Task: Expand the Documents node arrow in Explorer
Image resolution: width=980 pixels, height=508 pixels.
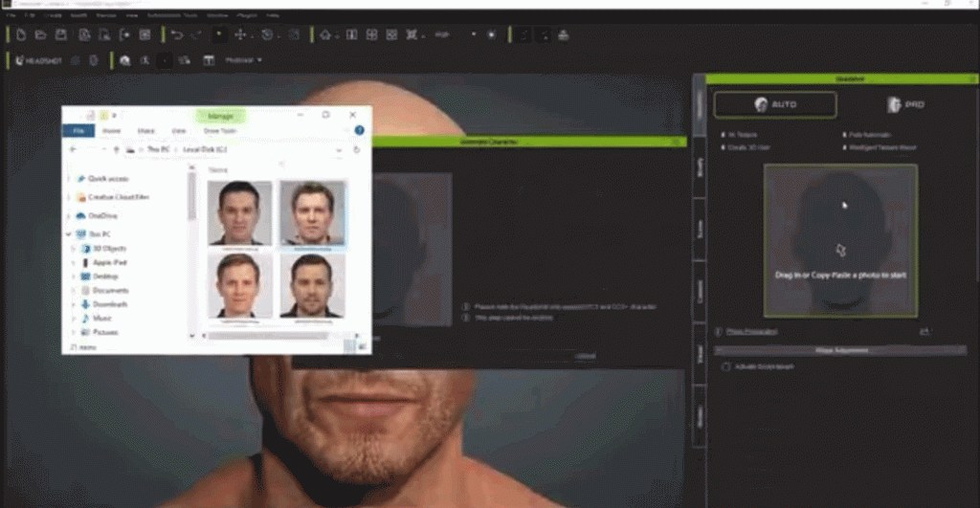Action: tap(74, 291)
